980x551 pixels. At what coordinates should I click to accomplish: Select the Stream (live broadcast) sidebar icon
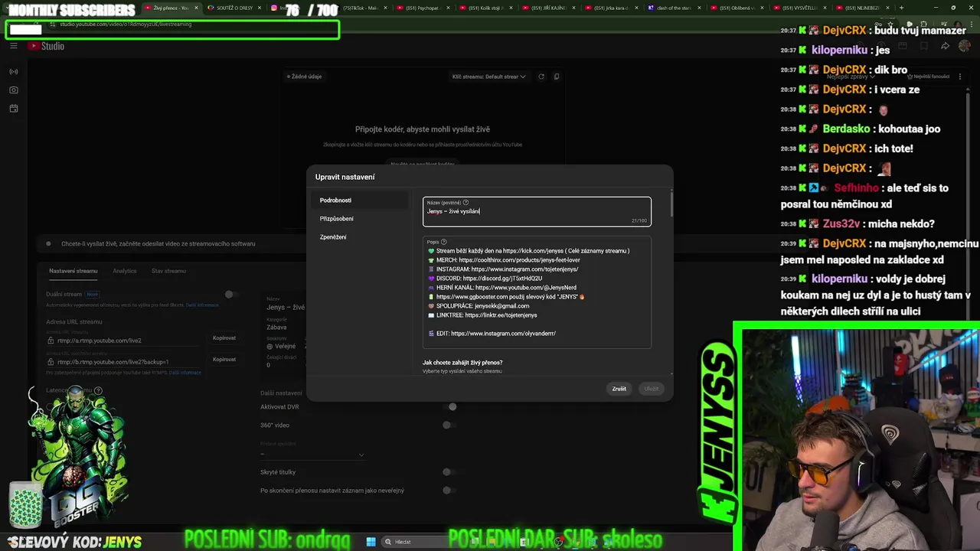[14, 72]
